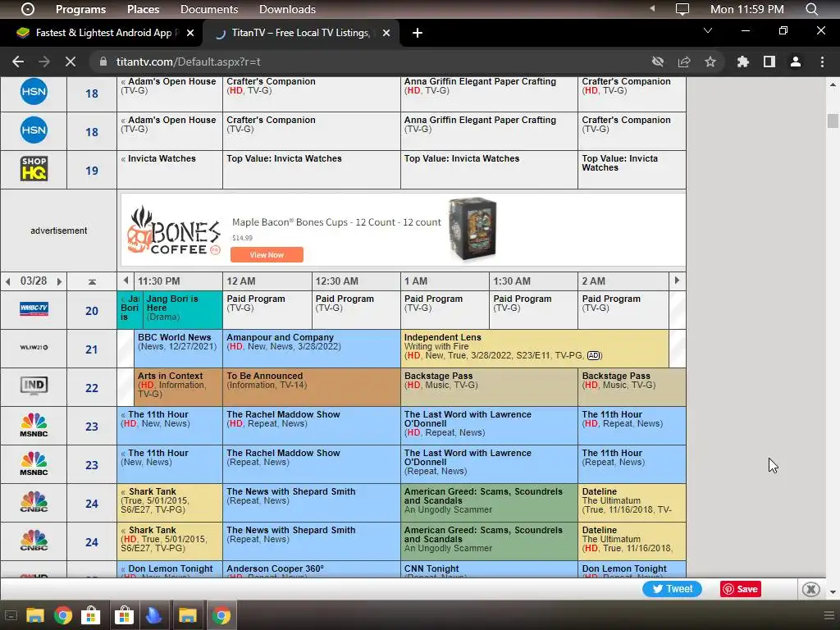Click the system search magnifier icon

811,9
